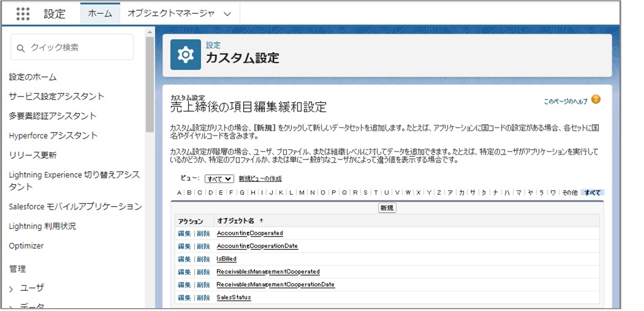Open リリース更新 in the sidebar
The height and width of the screenshot is (311, 644).
33,155
